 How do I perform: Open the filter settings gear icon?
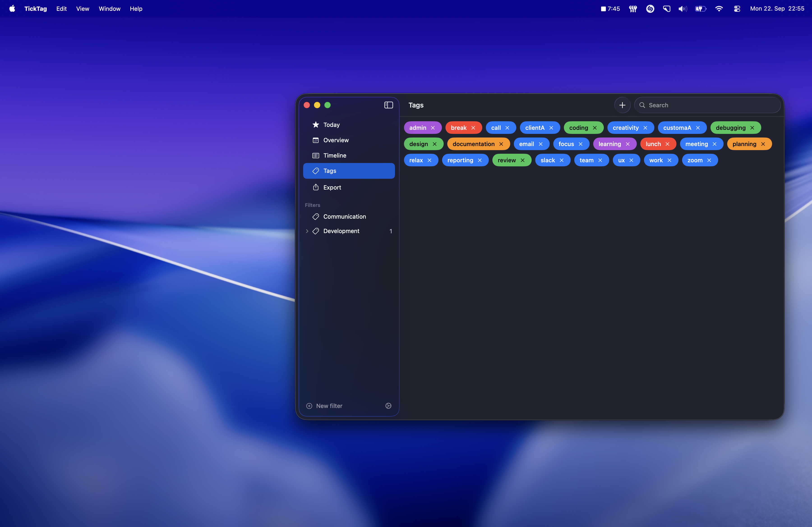[x=388, y=406]
